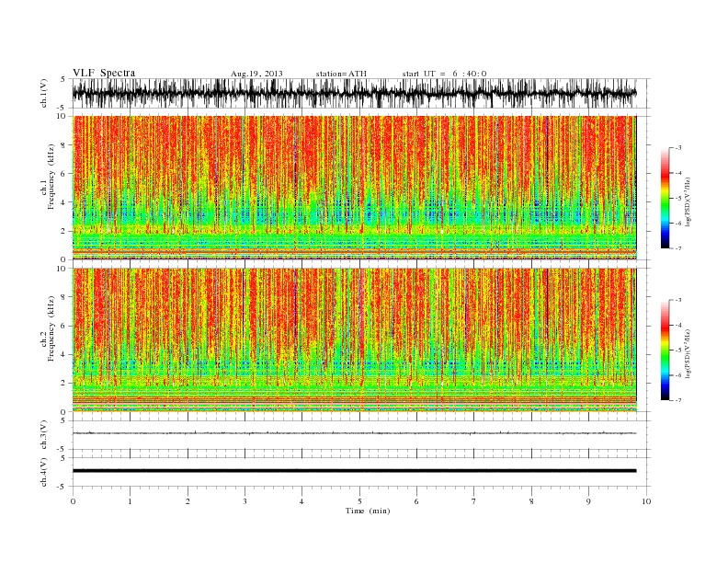
Task: Click the '6' minute tick label
Action: tap(416, 501)
